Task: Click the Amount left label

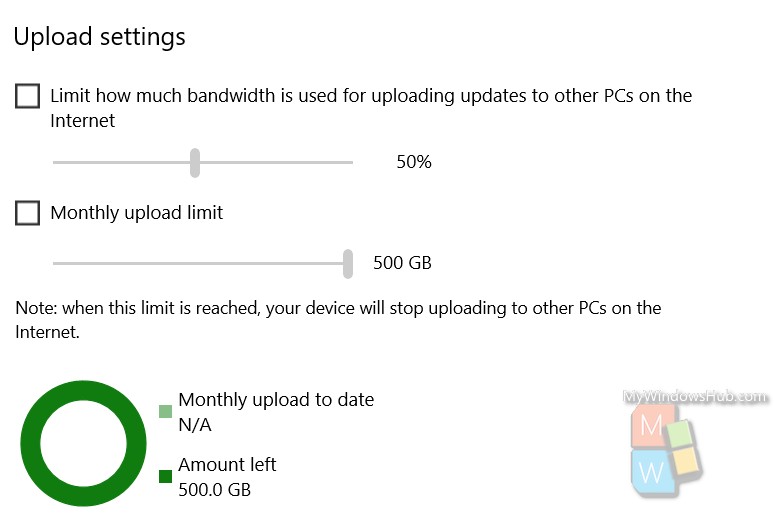Action: pos(227,465)
